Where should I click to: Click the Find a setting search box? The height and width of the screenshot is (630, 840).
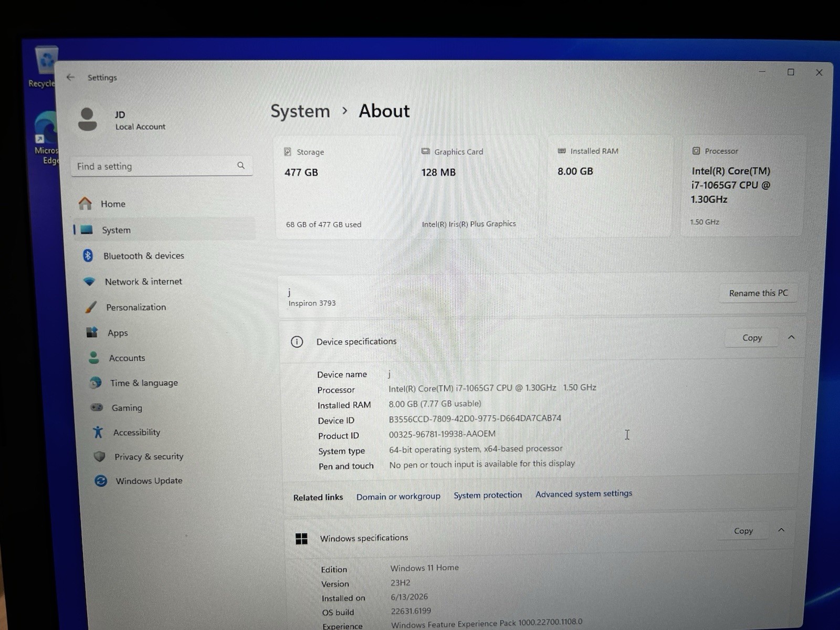point(162,166)
